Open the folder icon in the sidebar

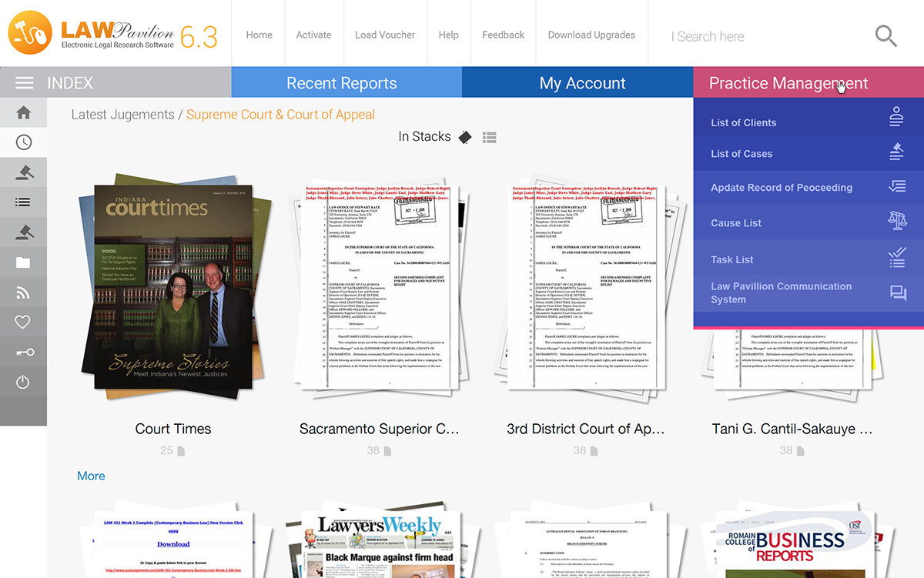point(23,262)
